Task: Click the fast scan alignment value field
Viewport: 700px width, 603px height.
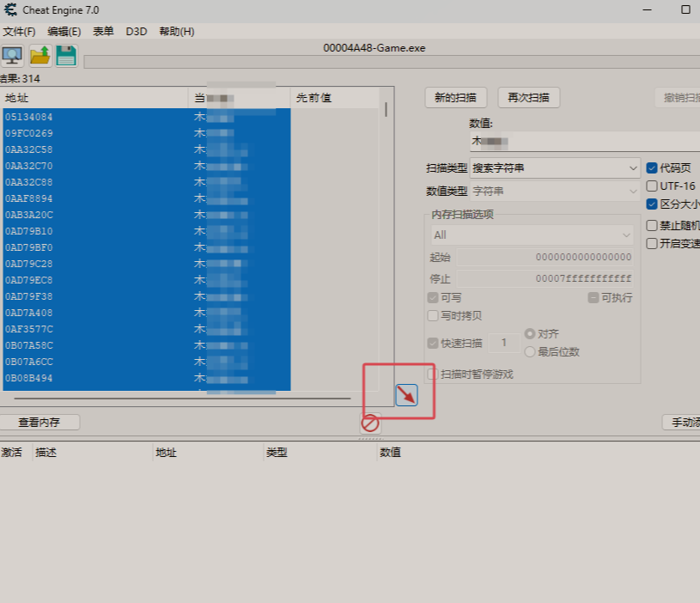Action: coord(504,343)
